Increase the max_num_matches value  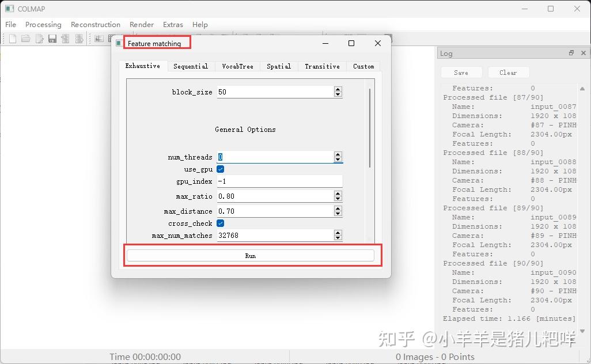pos(338,232)
